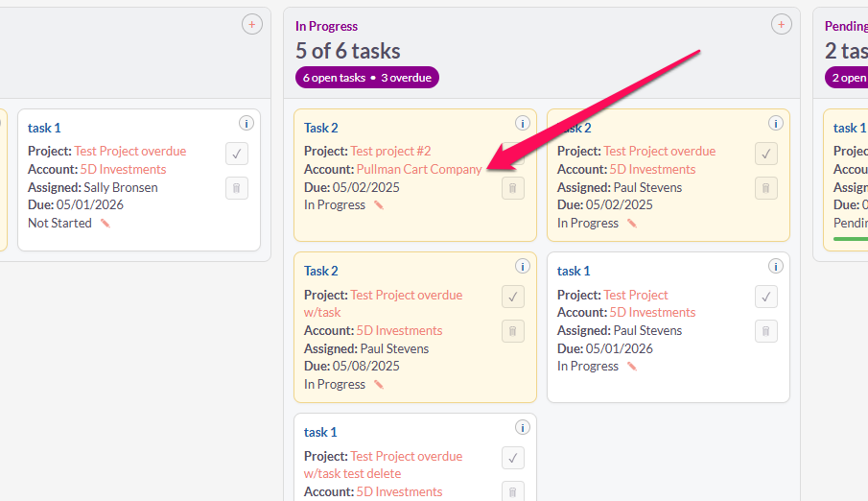
Task: Open task 1 title on w/task test delete card
Action: (x=320, y=432)
